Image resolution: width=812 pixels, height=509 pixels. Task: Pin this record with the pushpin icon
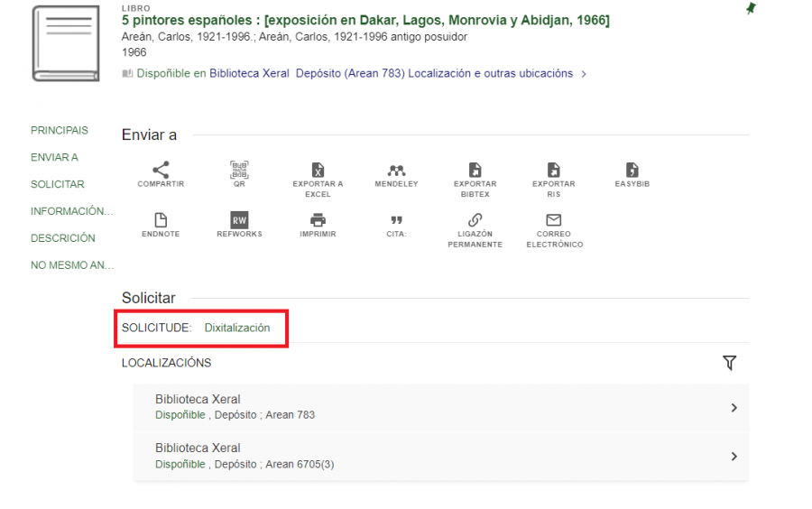[x=751, y=9]
